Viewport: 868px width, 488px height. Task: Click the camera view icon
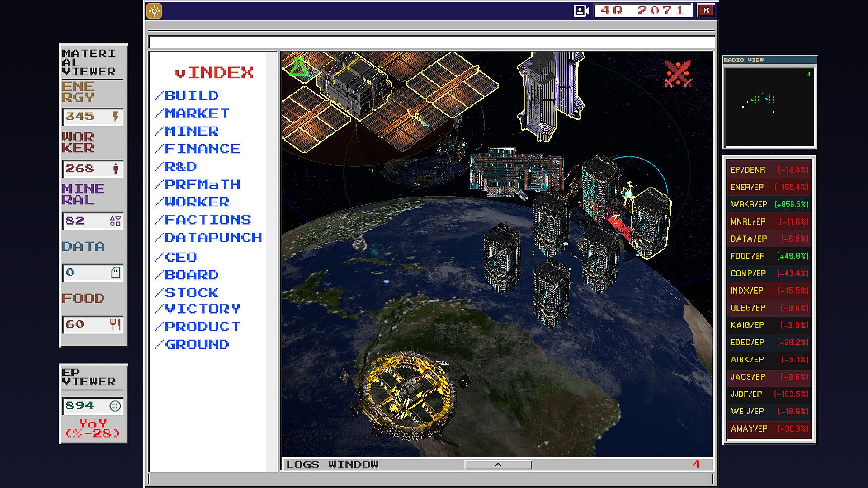[x=581, y=11]
